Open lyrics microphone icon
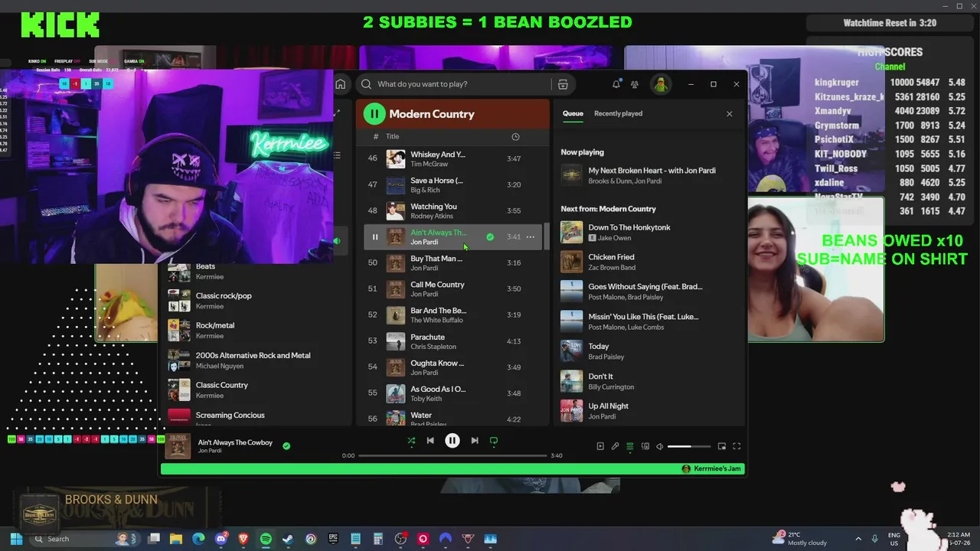Viewport: 980px width, 551px height. pyautogui.click(x=615, y=446)
